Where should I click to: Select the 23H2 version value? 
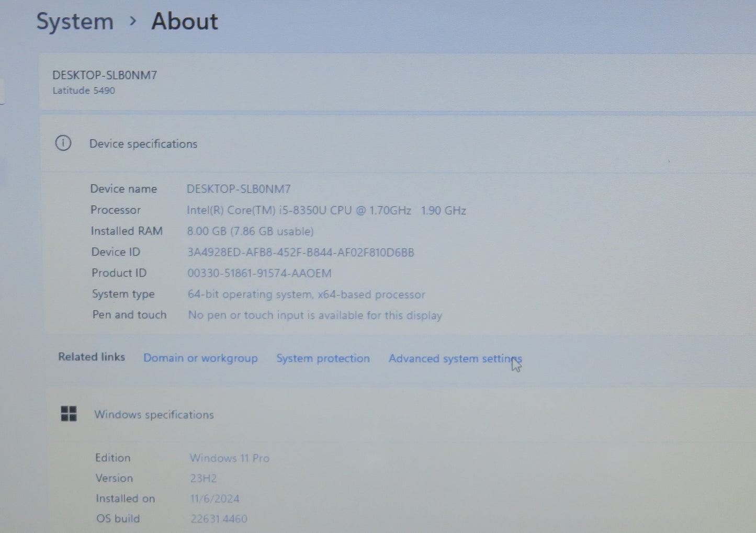click(203, 479)
